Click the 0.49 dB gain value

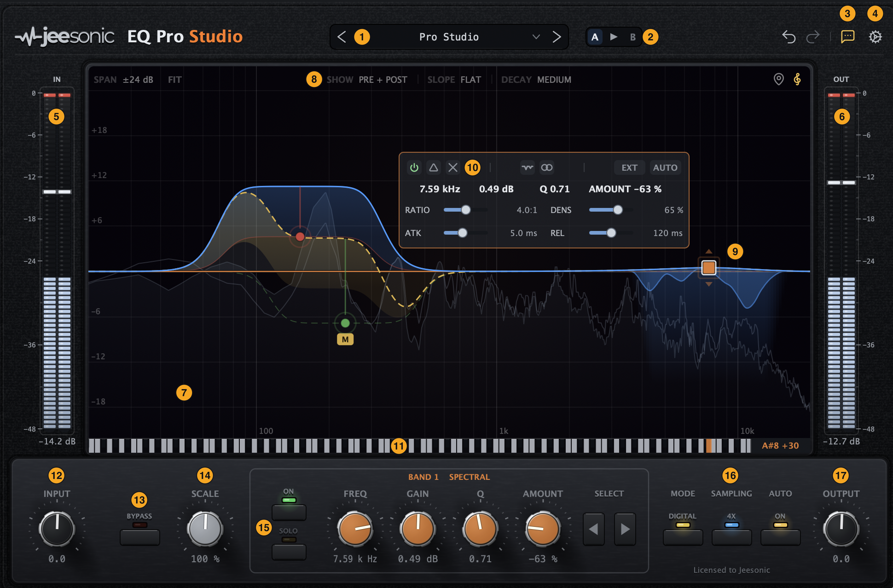click(496, 189)
